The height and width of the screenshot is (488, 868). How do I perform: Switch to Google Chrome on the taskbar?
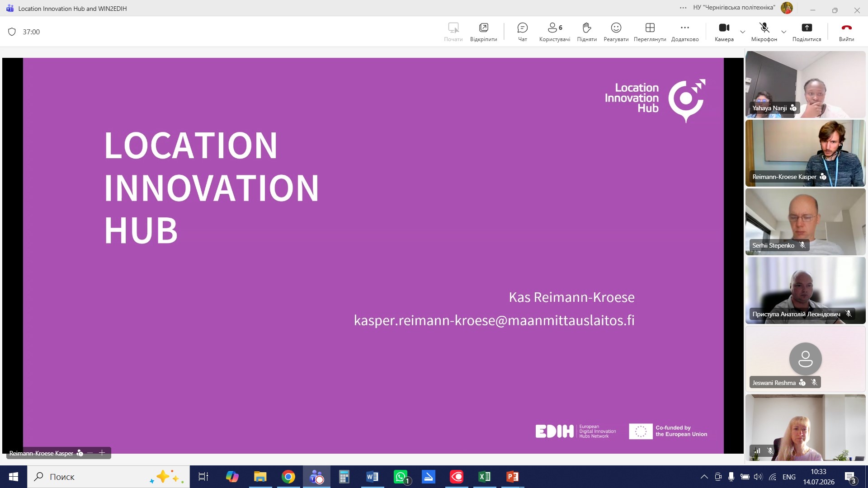tap(288, 477)
